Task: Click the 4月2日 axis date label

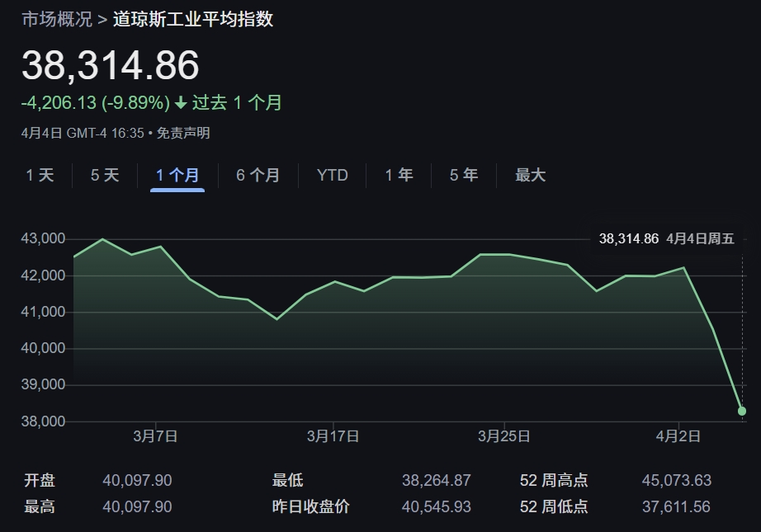Action: point(678,436)
